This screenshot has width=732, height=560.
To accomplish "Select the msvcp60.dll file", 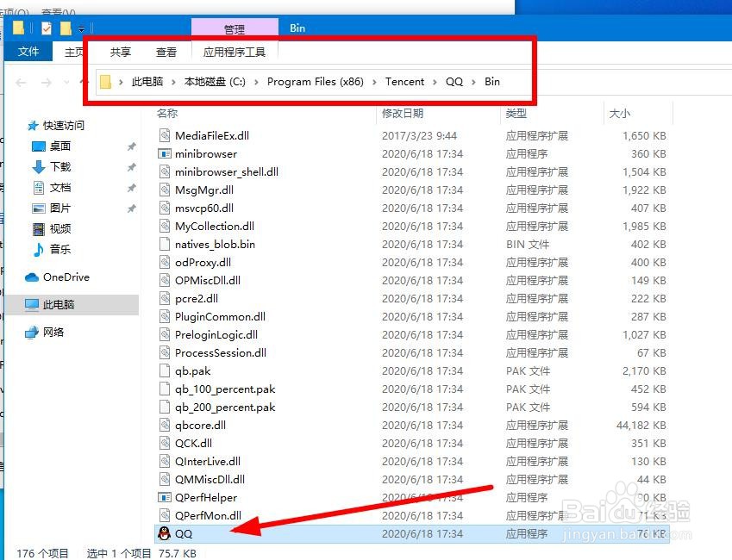I will coord(204,208).
